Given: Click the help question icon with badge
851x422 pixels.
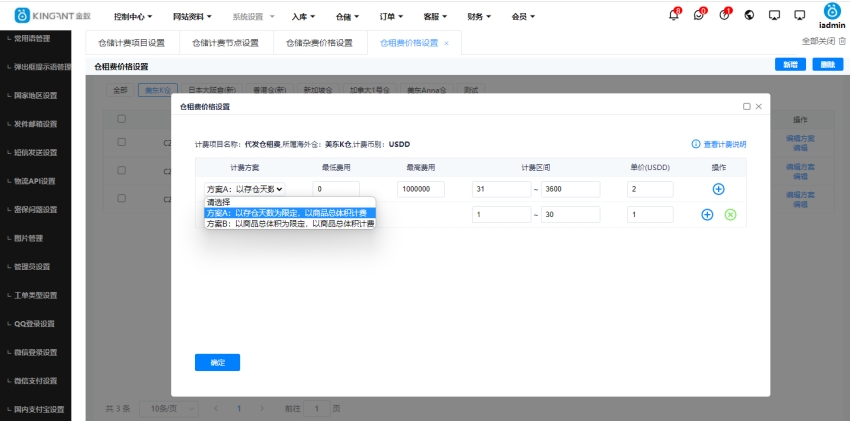Looking at the screenshot, I should [724, 15].
